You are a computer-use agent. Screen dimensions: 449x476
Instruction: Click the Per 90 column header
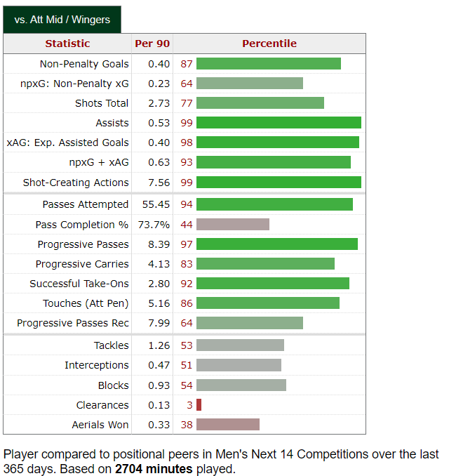(152, 44)
